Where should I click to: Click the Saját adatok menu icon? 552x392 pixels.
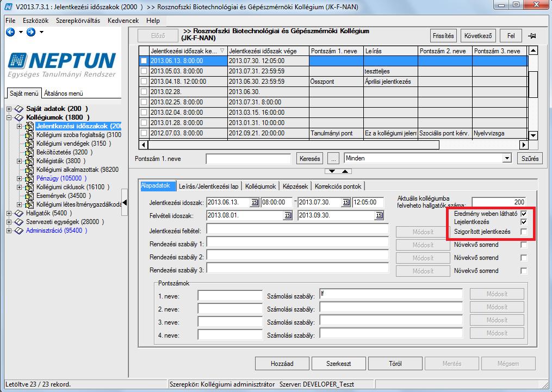pyautogui.click(x=19, y=109)
